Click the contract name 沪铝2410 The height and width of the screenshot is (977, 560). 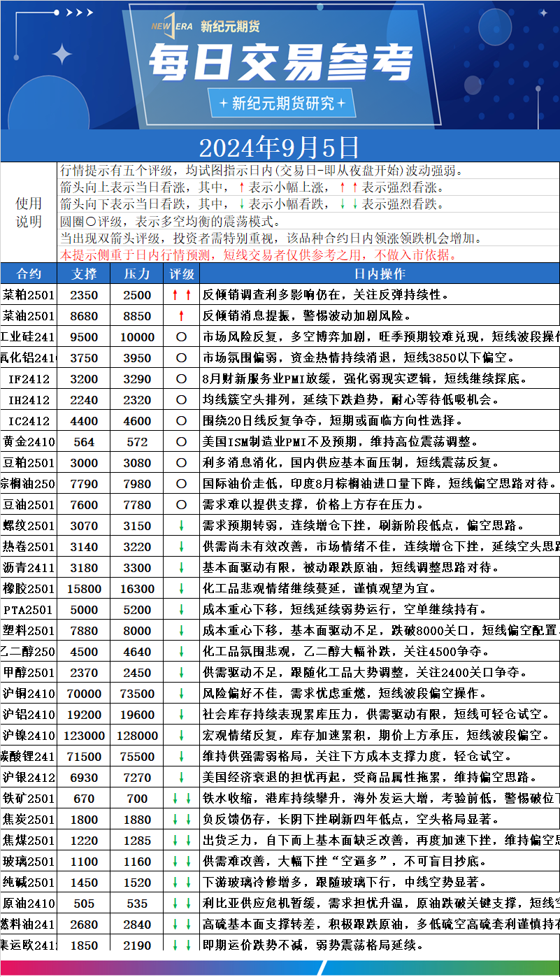(x=29, y=715)
